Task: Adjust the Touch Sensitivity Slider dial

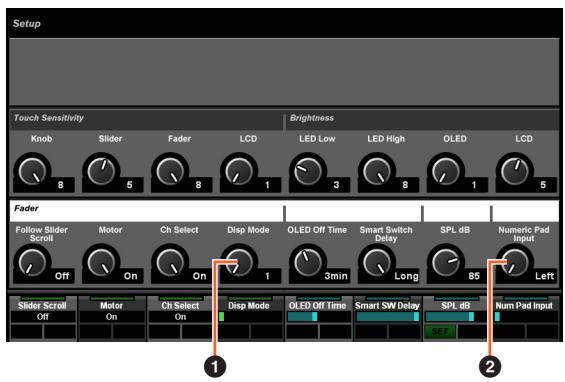Action: (101, 171)
